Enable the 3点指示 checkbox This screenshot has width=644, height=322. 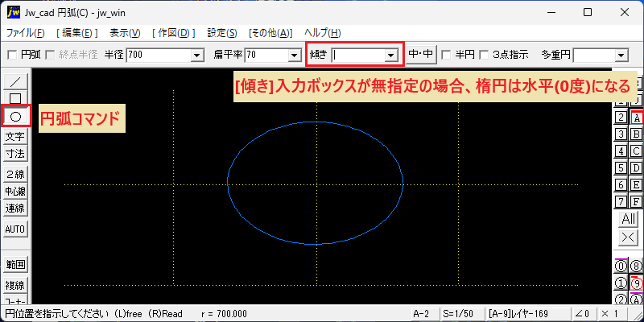(485, 55)
